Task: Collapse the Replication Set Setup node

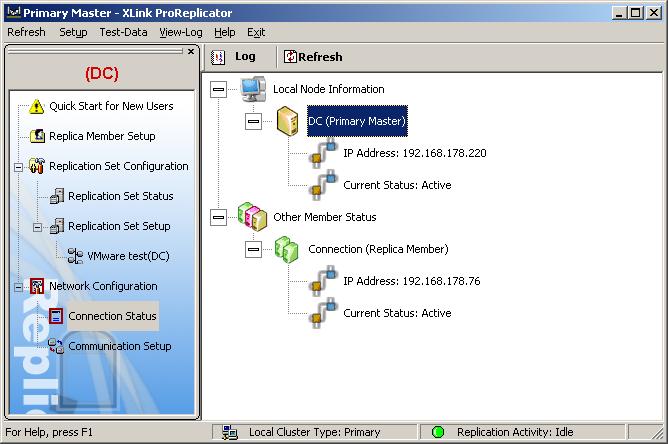Action: click(x=37, y=227)
